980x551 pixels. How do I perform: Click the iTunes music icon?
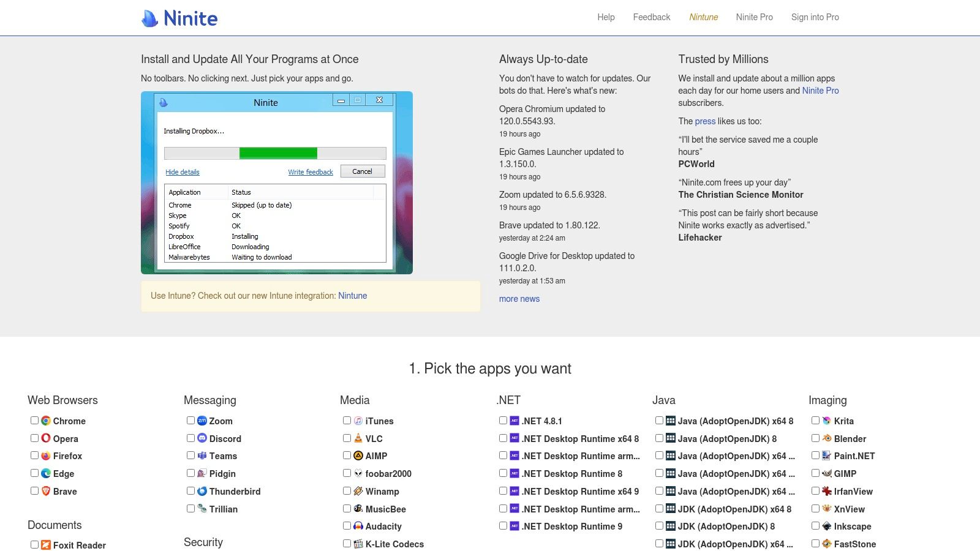tap(358, 421)
